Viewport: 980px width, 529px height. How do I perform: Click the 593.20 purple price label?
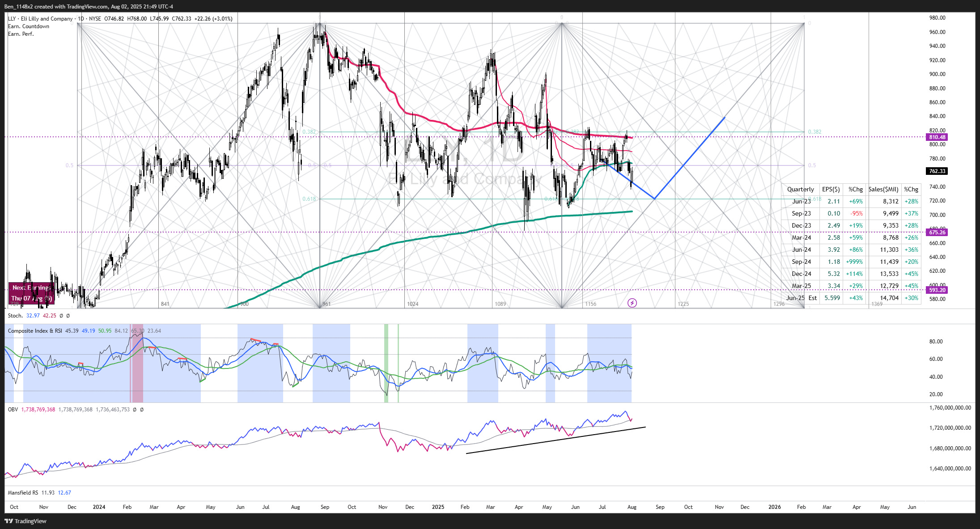937,290
